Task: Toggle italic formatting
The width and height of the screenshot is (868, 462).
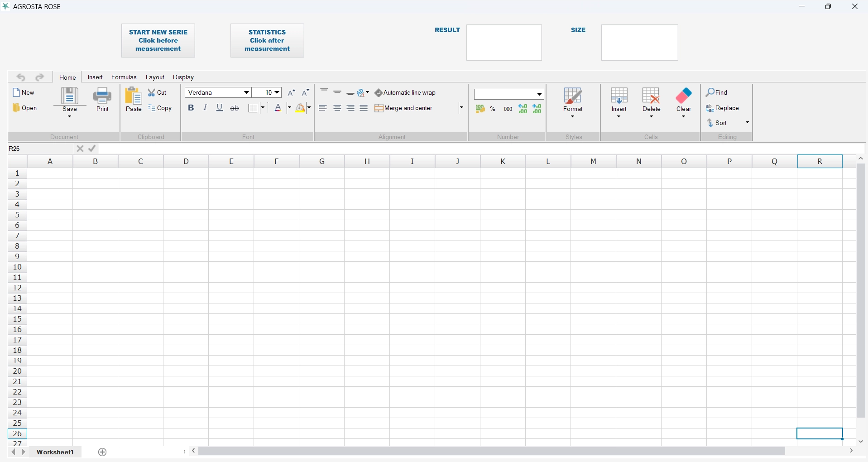Action: point(206,108)
